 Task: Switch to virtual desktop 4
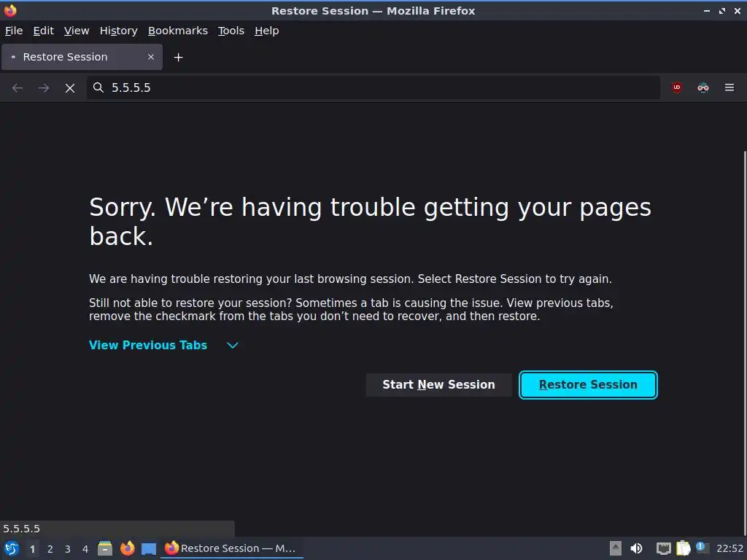pyautogui.click(x=85, y=549)
